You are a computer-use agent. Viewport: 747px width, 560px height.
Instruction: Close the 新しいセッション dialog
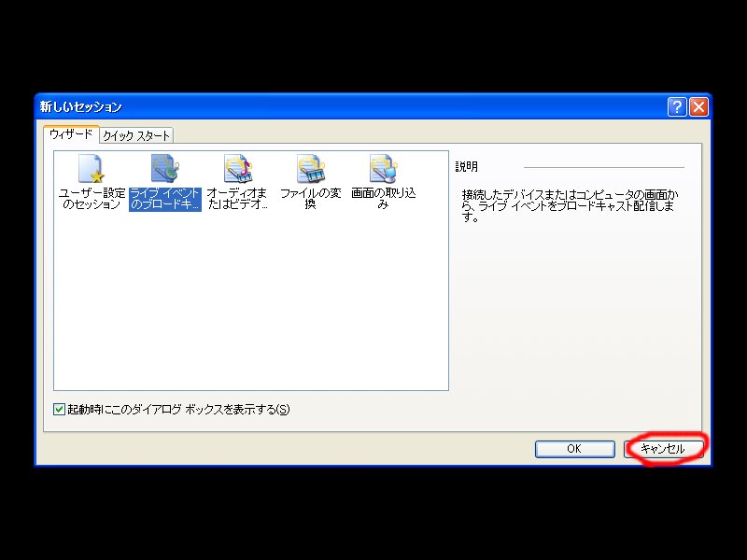pos(698,106)
